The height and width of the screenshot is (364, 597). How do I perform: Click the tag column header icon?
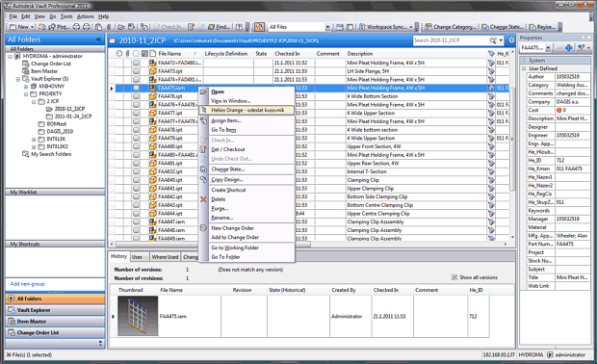[491, 54]
